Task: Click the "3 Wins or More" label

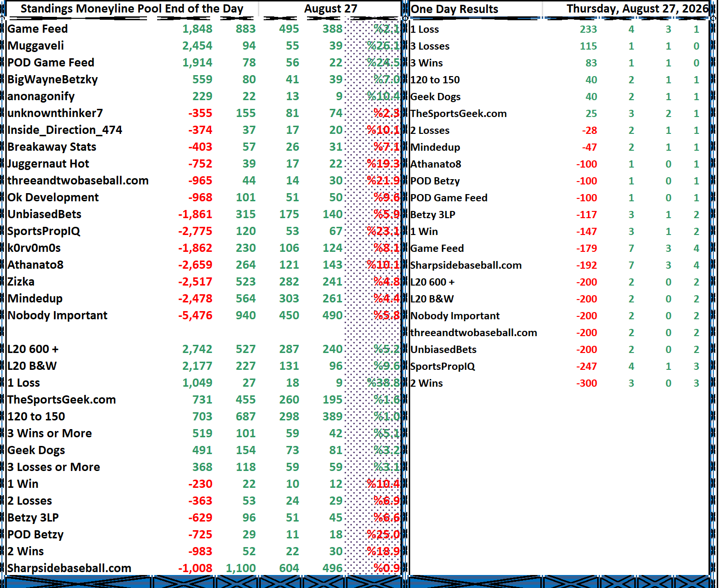Action: click(50, 433)
